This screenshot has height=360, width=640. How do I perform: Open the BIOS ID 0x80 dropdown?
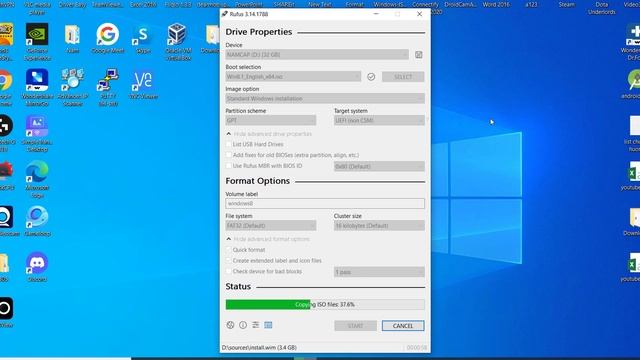pyautogui.click(x=379, y=166)
